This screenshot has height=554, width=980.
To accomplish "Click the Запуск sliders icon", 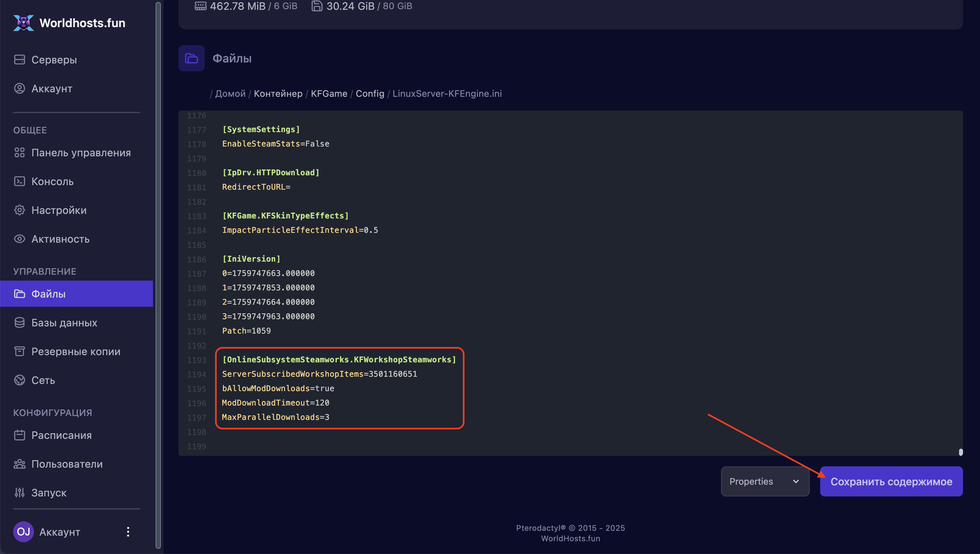I will click(19, 493).
